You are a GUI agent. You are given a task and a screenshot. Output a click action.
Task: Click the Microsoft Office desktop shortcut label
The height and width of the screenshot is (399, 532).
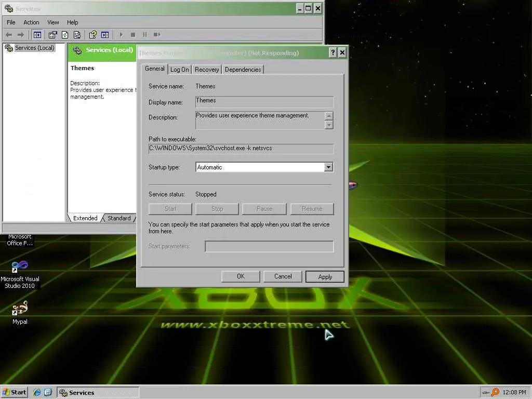tap(20, 240)
